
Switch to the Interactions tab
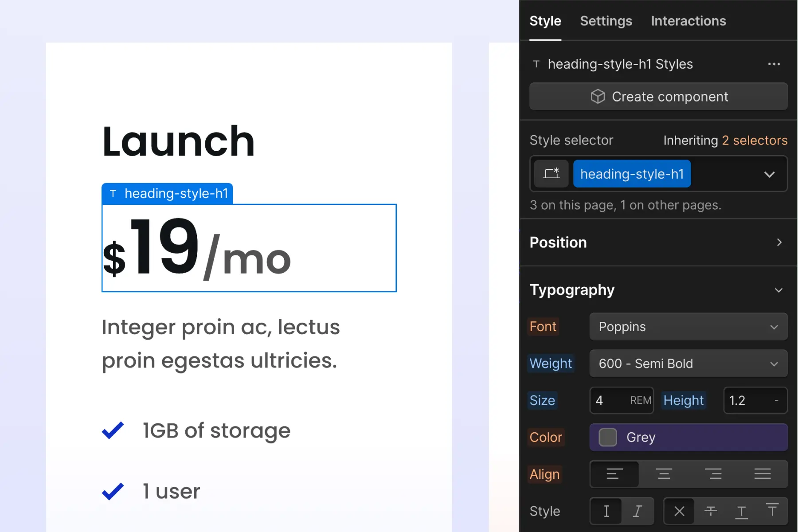[x=688, y=21]
